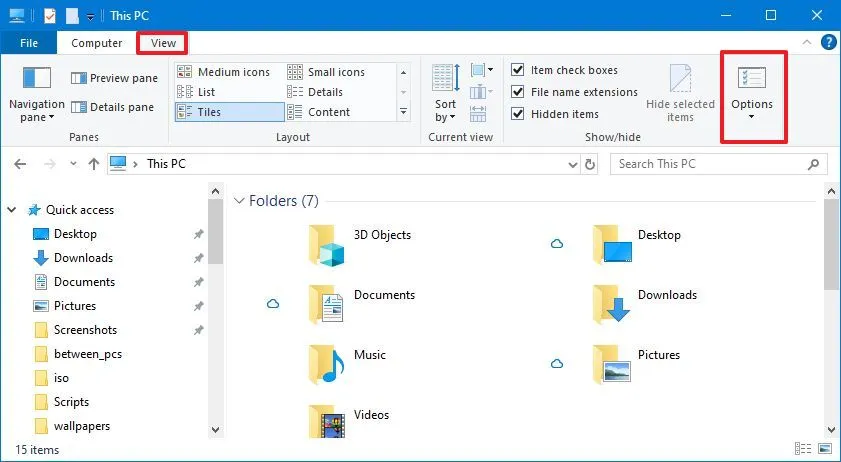Open the Pictures folder tile
The width and height of the screenshot is (841, 462).
coord(637,365)
